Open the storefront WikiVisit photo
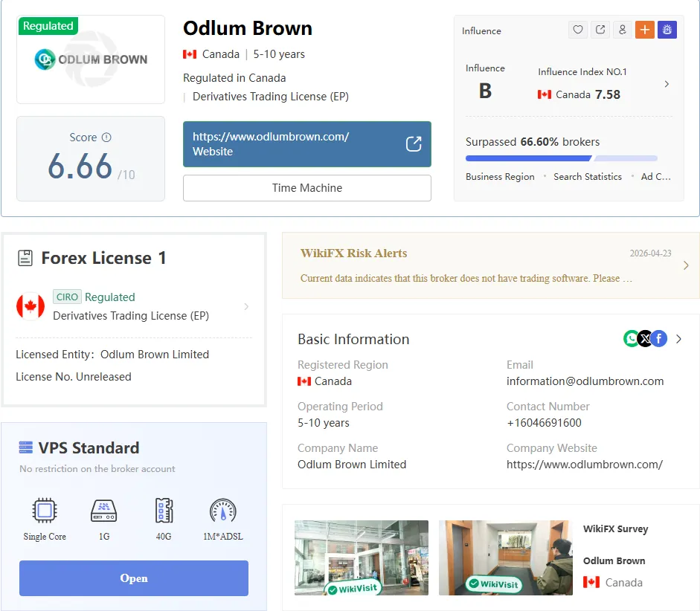Image resolution: width=700 pixels, height=611 pixels. coord(362,557)
